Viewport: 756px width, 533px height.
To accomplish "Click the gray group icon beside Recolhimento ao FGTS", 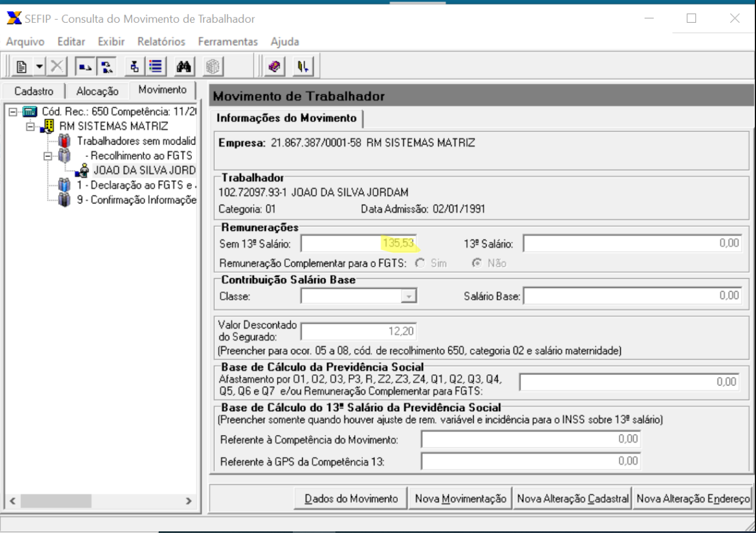I will [63, 157].
